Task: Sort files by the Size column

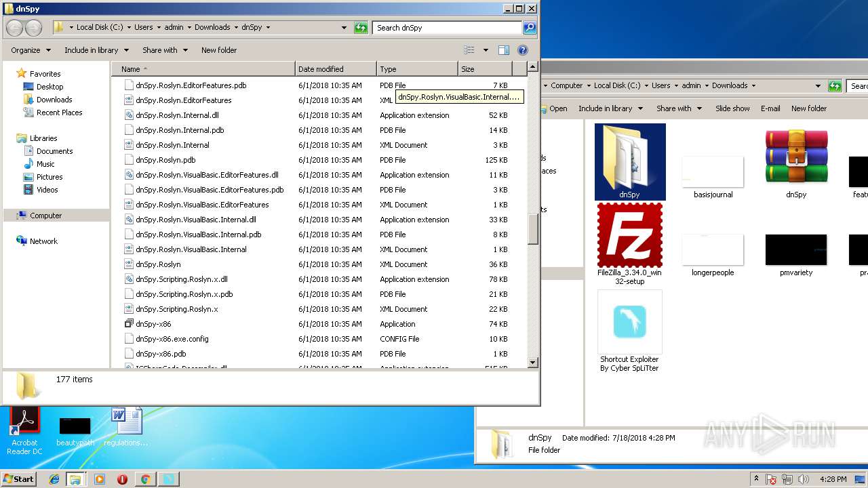Action: [x=485, y=69]
